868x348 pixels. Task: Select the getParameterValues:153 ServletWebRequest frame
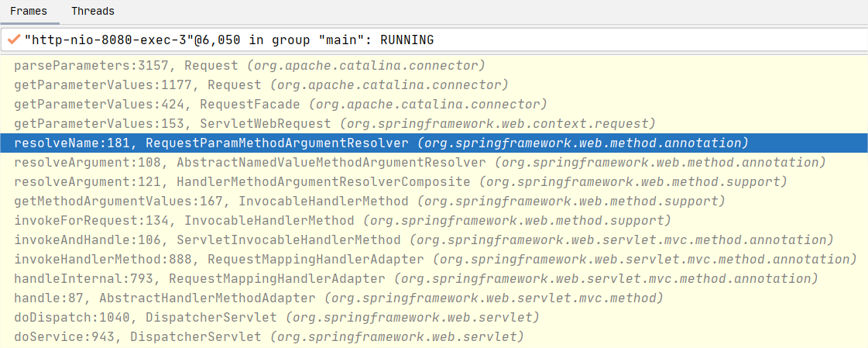click(x=335, y=124)
